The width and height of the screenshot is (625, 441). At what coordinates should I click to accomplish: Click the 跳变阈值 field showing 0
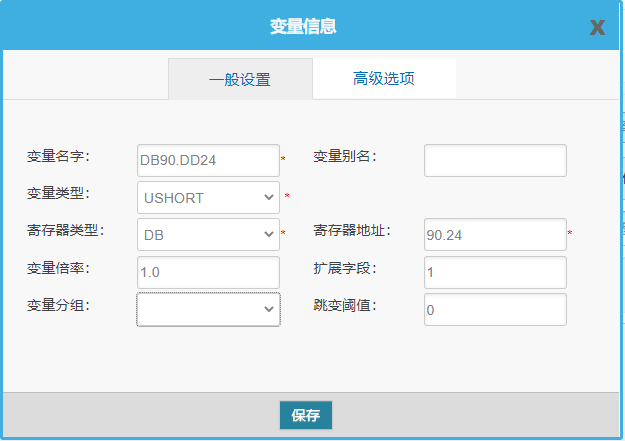pyautogui.click(x=495, y=309)
